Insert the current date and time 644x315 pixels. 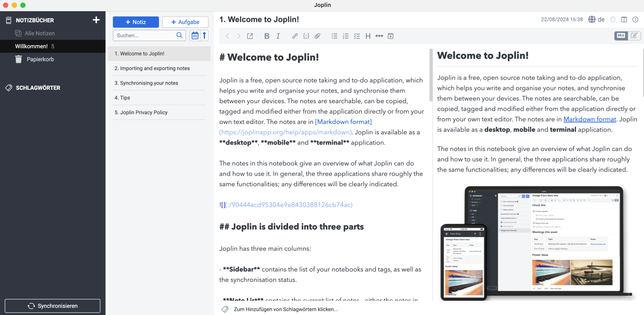[390, 36]
